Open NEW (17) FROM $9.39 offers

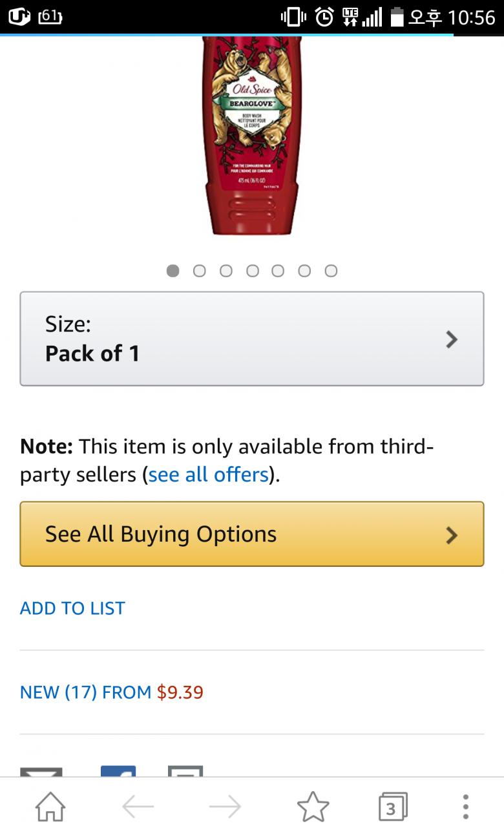(112, 692)
